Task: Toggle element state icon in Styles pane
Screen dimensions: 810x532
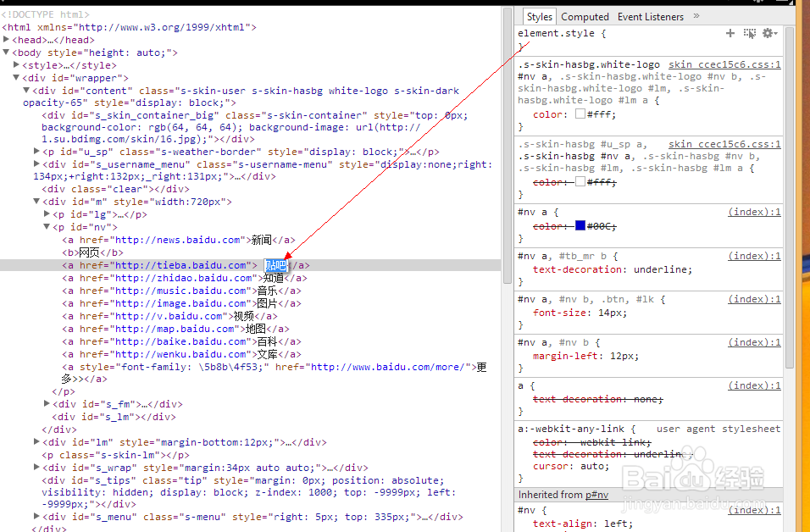Action: coord(750,33)
